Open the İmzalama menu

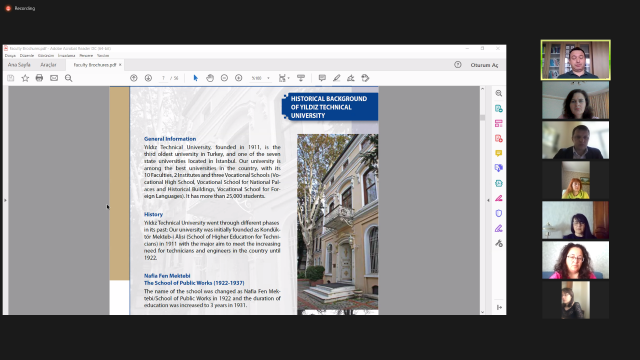(67, 56)
